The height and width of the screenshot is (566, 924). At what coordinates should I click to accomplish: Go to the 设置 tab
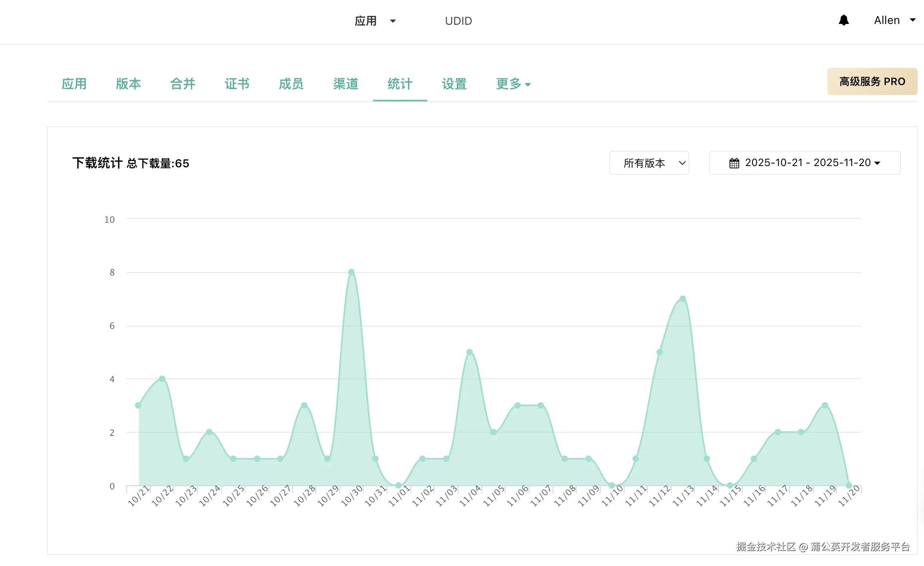click(454, 84)
